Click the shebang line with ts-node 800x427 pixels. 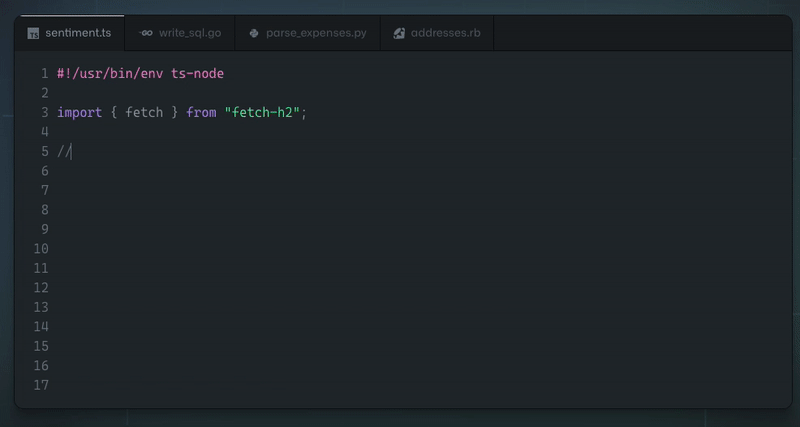click(140, 73)
